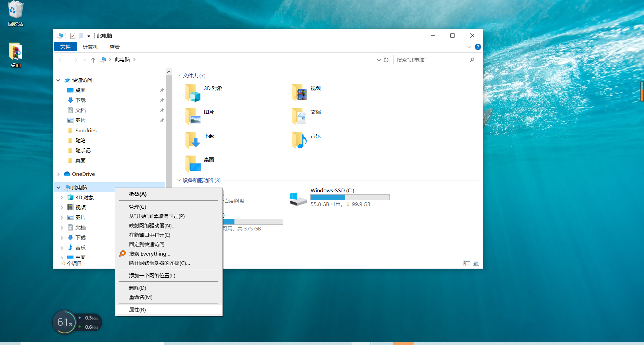
Task: Create new folder via Quick Access Toolbar icon
Action: (x=81, y=36)
